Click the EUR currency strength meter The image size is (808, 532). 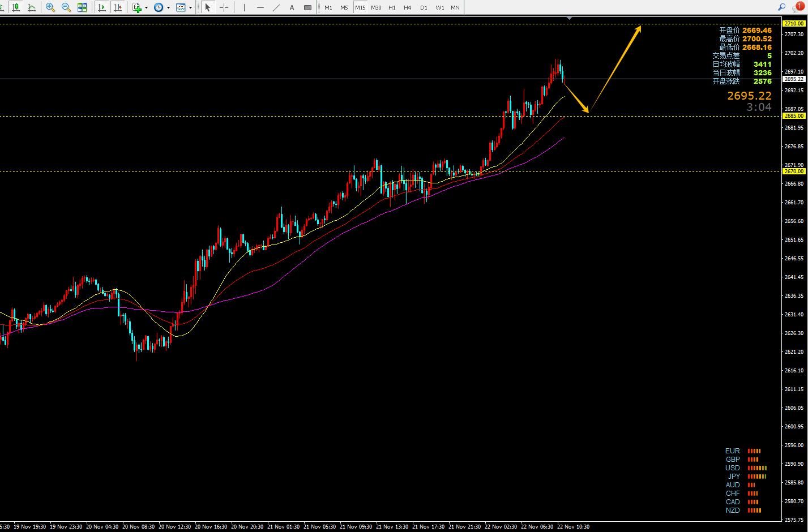[754, 451]
